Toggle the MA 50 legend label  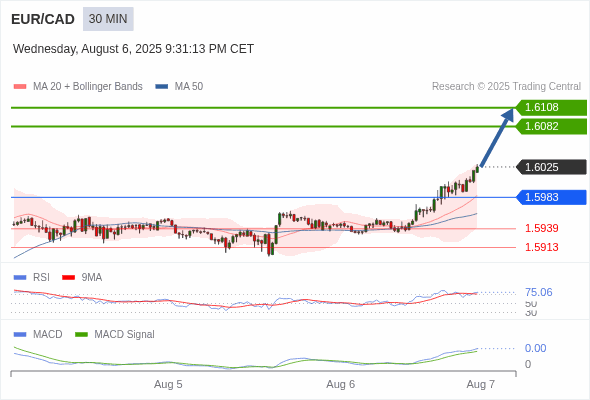(x=189, y=87)
